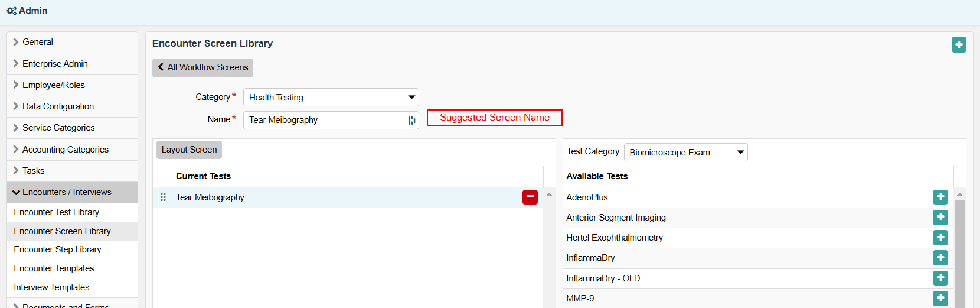This screenshot has height=308, width=980.
Task: Open Encounter Templates page
Action: pos(54,268)
